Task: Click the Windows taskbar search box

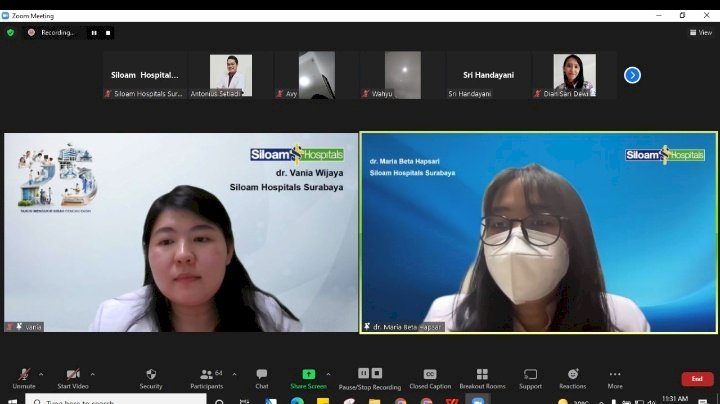Action: [116, 400]
